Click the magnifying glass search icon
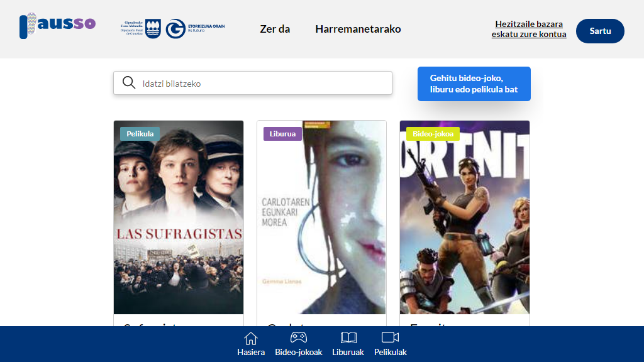This screenshot has width=644, height=362. (x=129, y=82)
